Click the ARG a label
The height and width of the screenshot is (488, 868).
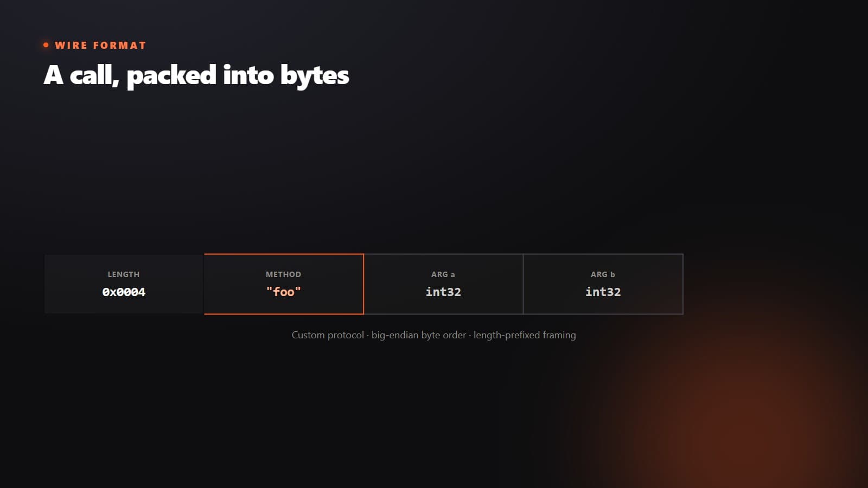tap(443, 274)
